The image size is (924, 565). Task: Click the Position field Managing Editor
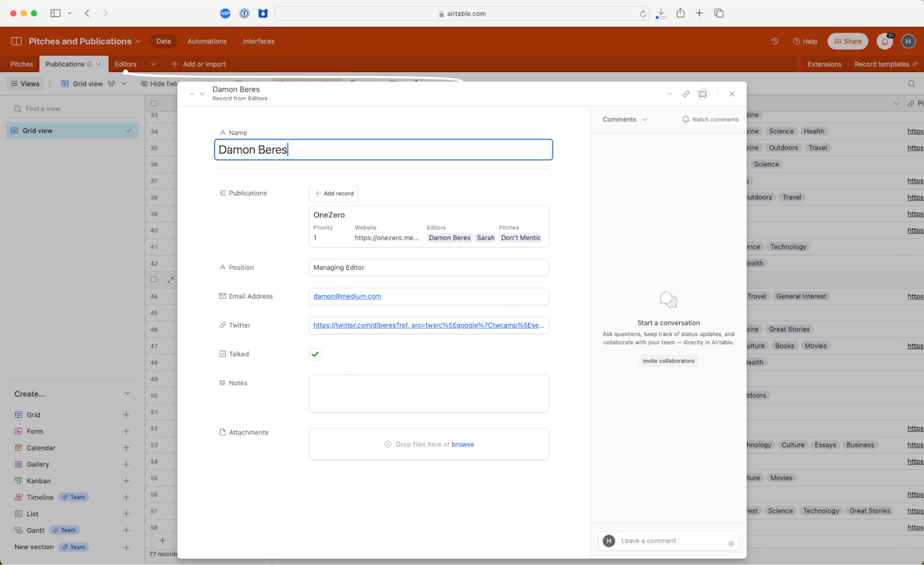tap(429, 267)
